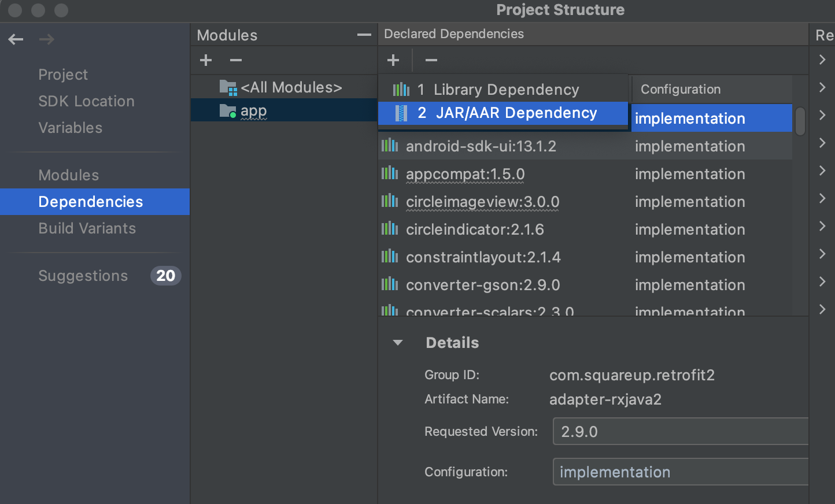Open the Dependencies section in sidebar

click(x=91, y=202)
